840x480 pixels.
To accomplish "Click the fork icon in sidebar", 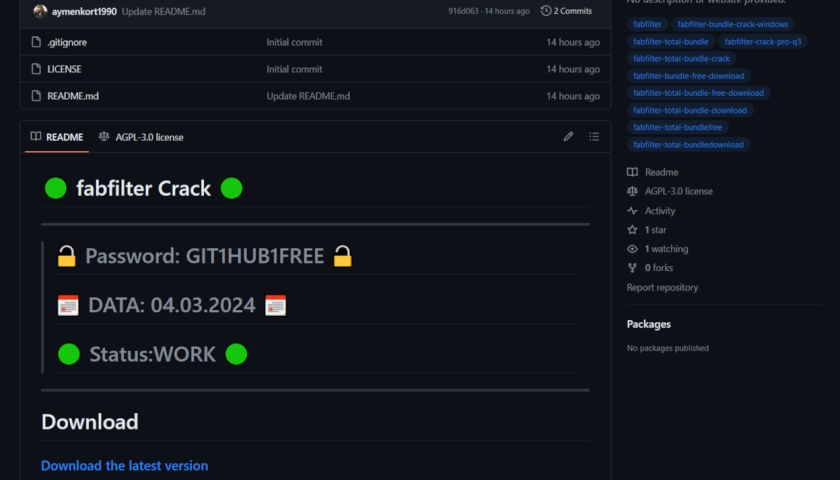I will coord(633,268).
